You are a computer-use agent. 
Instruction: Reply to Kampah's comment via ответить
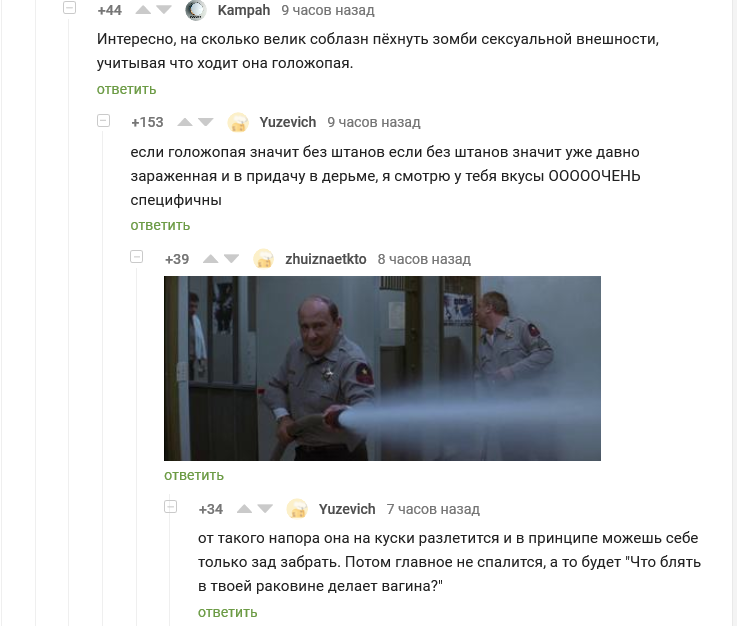pos(126,89)
